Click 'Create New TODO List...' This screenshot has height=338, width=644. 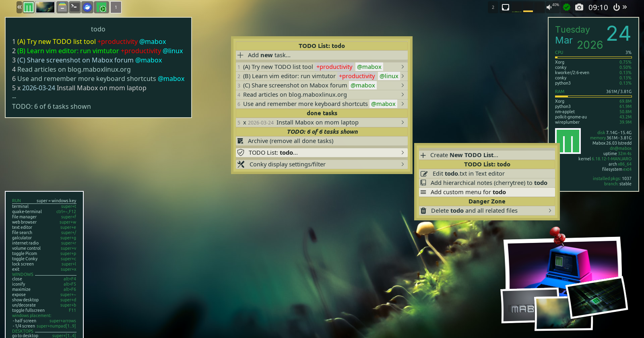tap(464, 155)
